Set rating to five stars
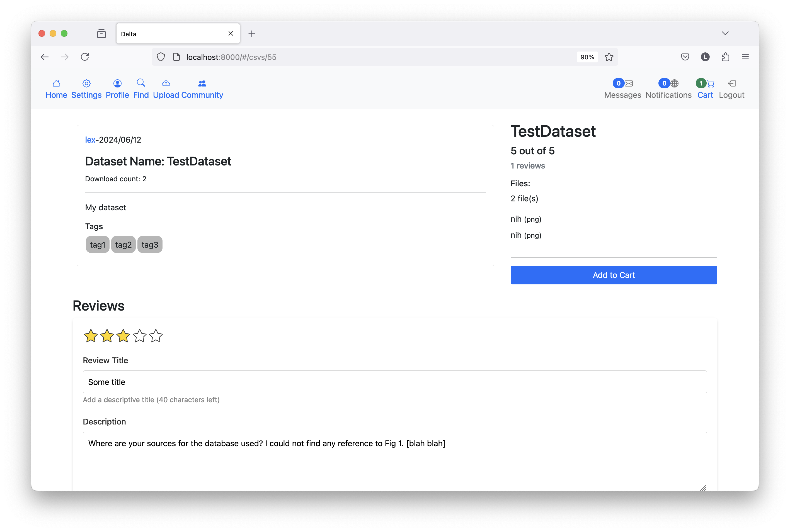 pyautogui.click(x=156, y=336)
